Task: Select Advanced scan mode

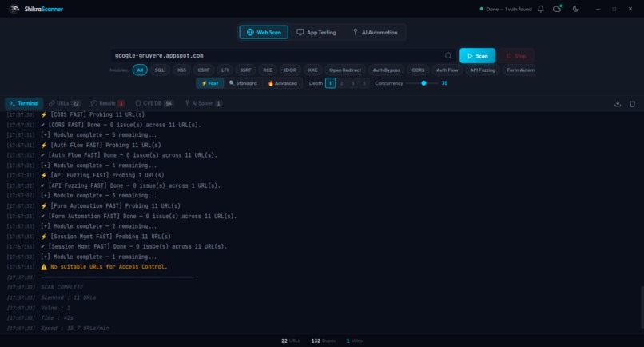Action: 282,83
